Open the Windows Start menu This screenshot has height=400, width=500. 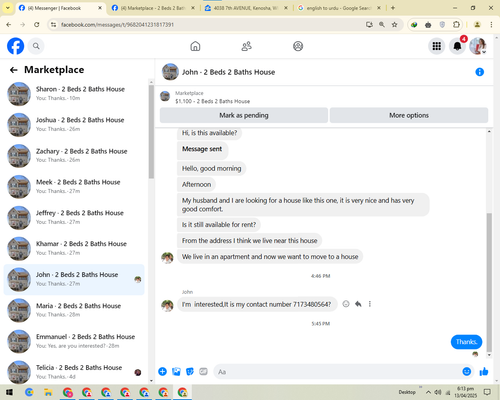click(9, 392)
